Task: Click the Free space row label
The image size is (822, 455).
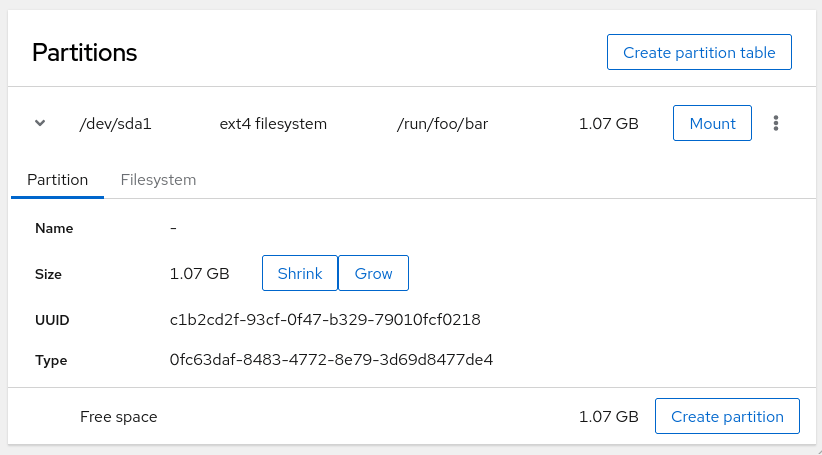Action: [x=119, y=416]
